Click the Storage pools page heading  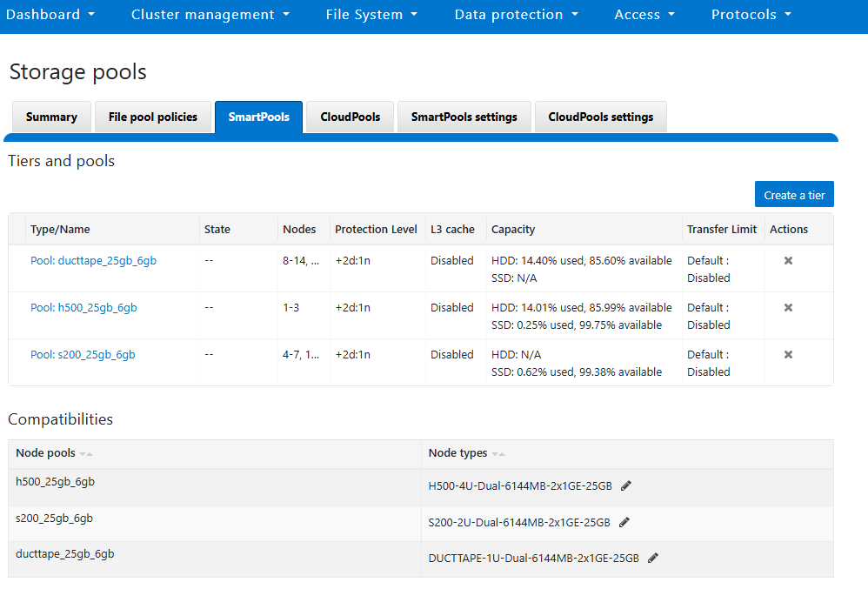click(x=78, y=72)
